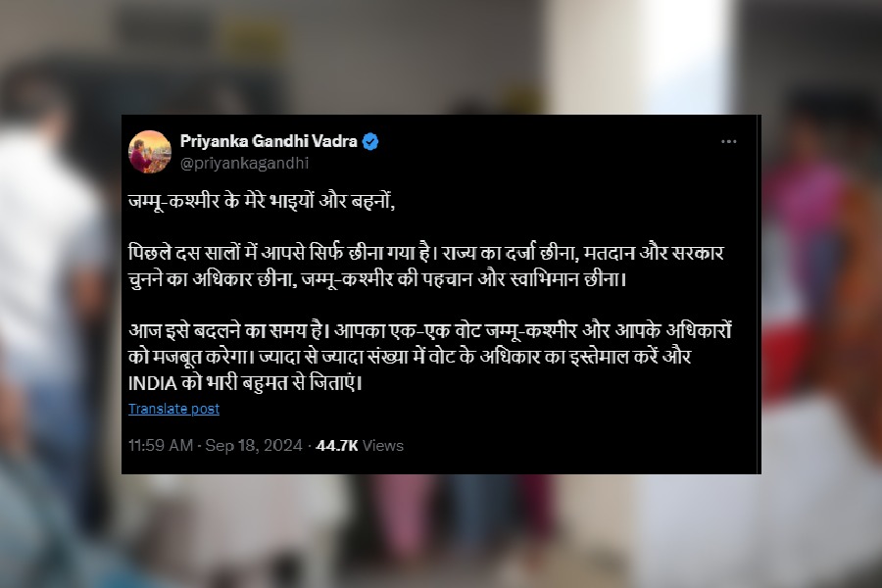Open the three-dot more options menu
Image resolution: width=882 pixels, height=588 pixels.
pos(728,142)
